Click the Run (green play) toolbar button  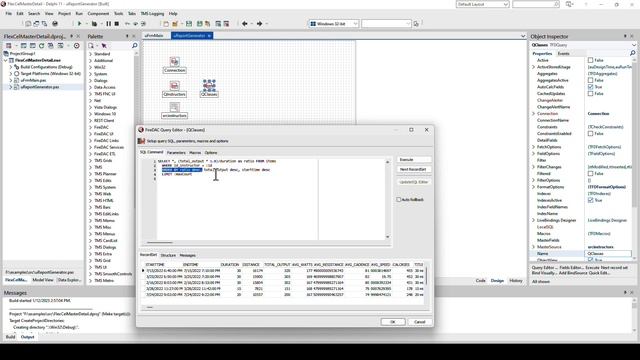pyautogui.click(x=80, y=24)
